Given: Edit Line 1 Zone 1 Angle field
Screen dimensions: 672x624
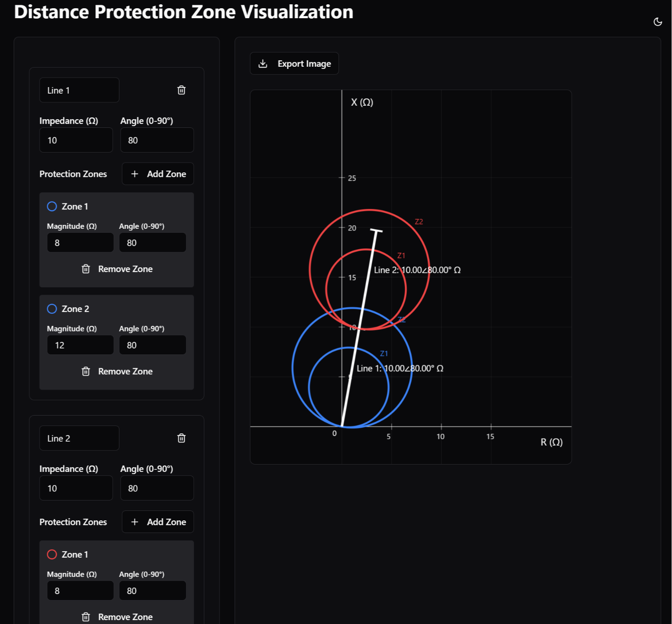Looking at the screenshot, I should (x=153, y=243).
